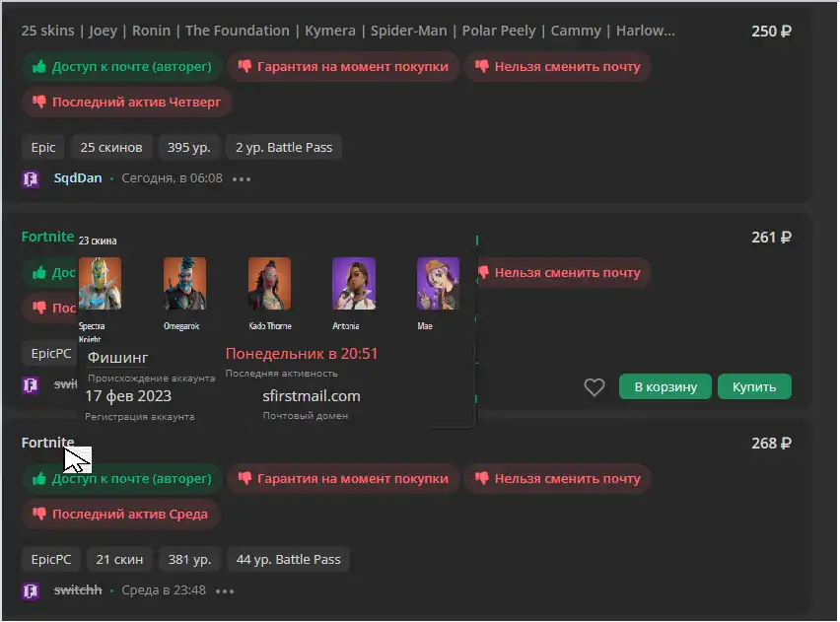Open the switchh seller profile in 268 ₽ listing
Image resolution: width=840 pixels, height=622 pixels.
click(78, 589)
